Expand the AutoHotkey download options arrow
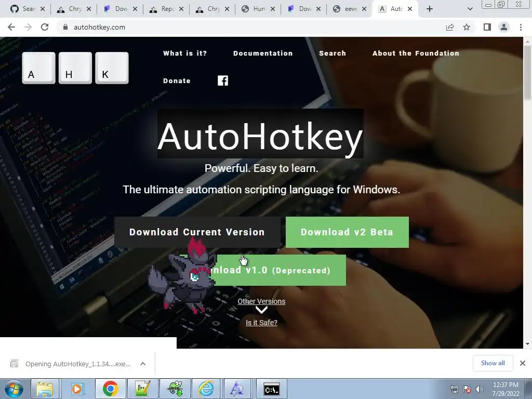532x399 pixels. [x=143, y=364]
